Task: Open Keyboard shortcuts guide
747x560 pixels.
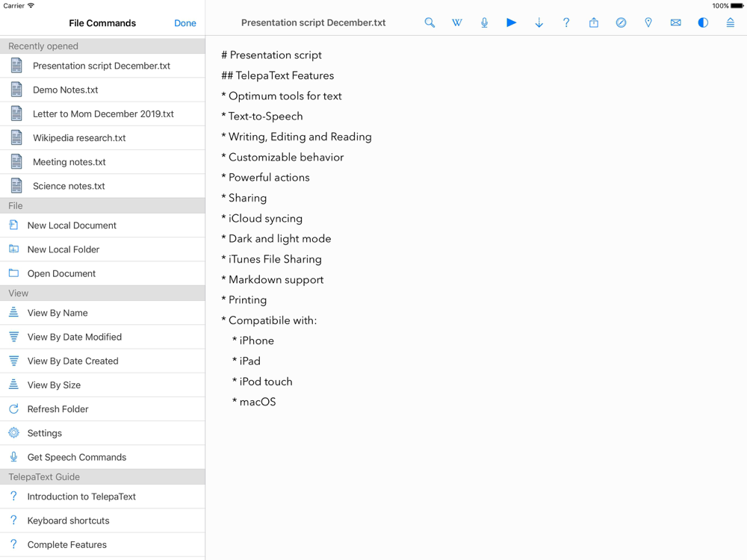Action: [102, 520]
